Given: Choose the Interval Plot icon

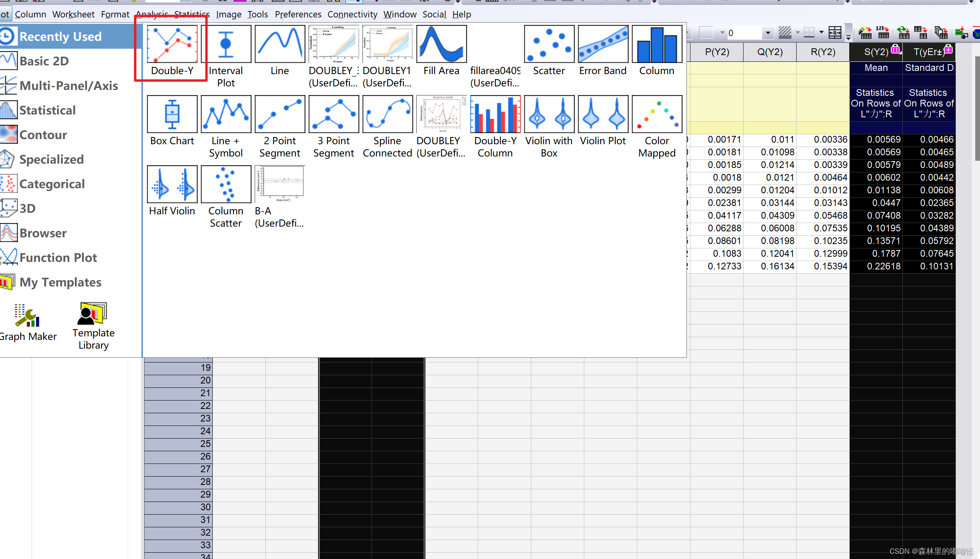Looking at the screenshot, I should [x=226, y=44].
